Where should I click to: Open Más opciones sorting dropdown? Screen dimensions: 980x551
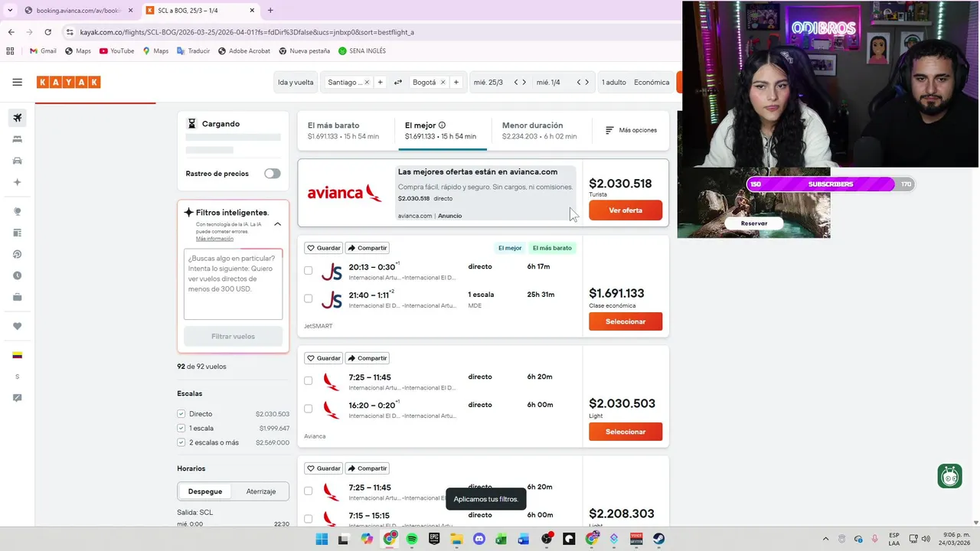pyautogui.click(x=631, y=130)
